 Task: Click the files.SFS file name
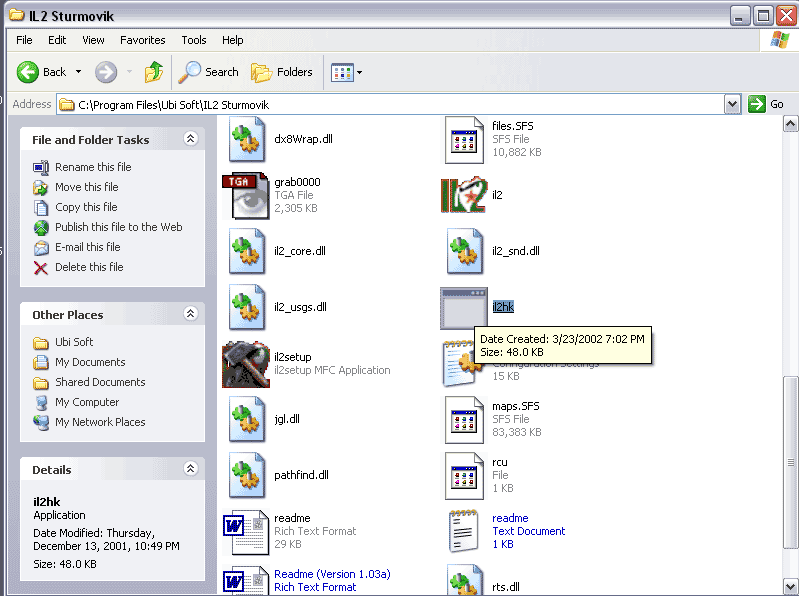click(513, 126)
